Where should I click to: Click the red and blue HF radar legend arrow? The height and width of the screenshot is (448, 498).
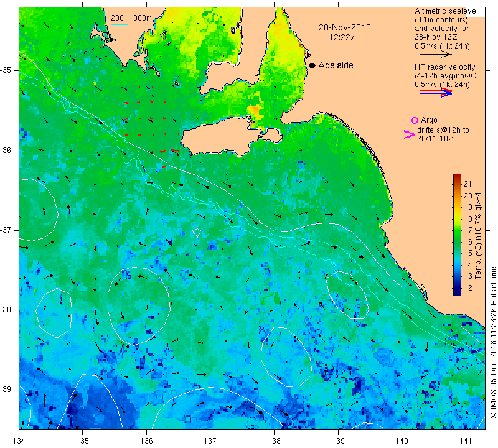tap(436, 93)
